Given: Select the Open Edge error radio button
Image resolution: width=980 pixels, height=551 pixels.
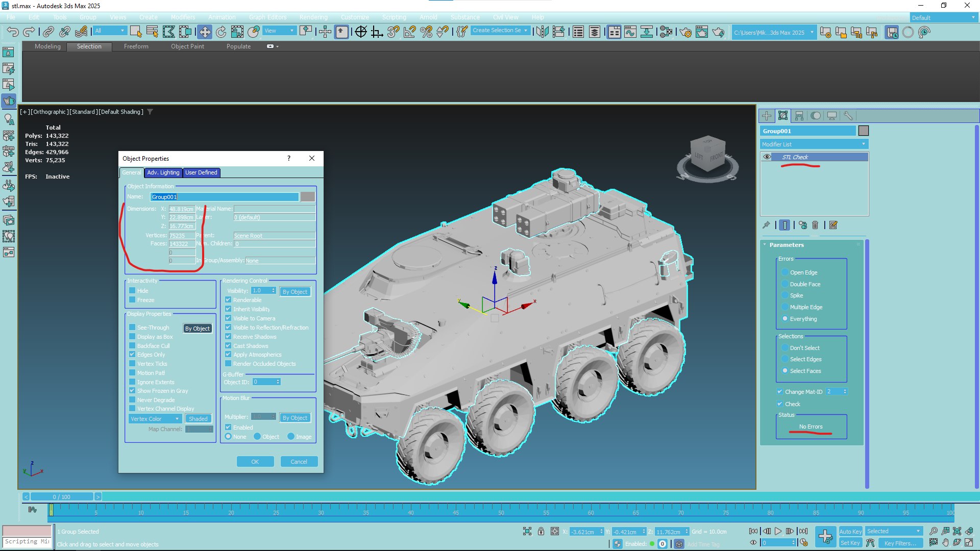Looking at the screenshot, I should pos(785,272).
